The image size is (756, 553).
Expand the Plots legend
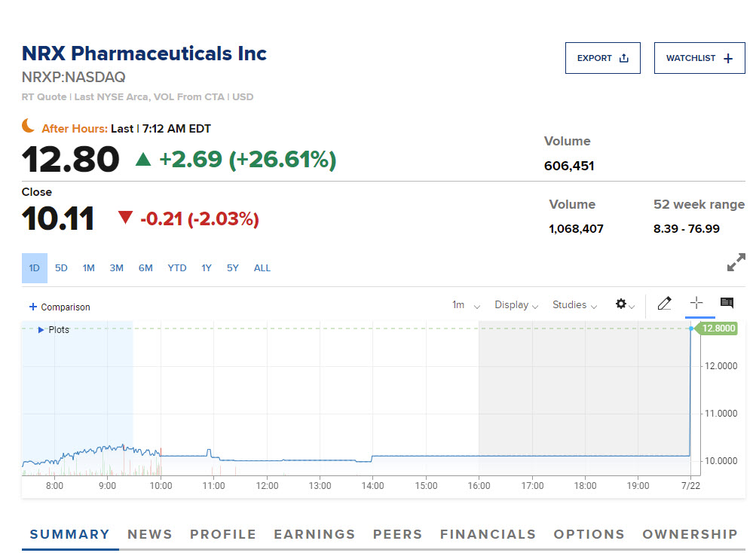tap(42, 330)
